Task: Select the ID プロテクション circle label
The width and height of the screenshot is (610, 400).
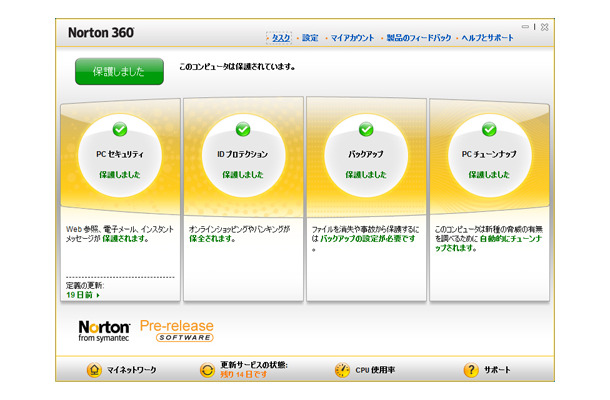Action: click(243, 154)
